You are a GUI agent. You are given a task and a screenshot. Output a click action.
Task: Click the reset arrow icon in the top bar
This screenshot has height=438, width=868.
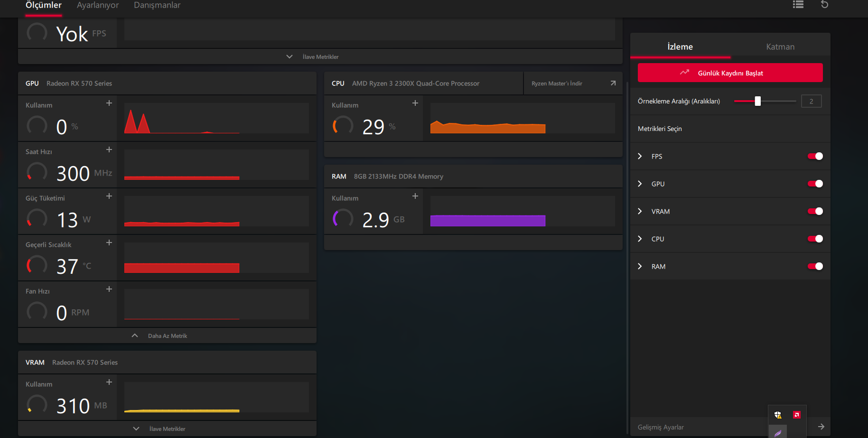(x=825, y=4)
